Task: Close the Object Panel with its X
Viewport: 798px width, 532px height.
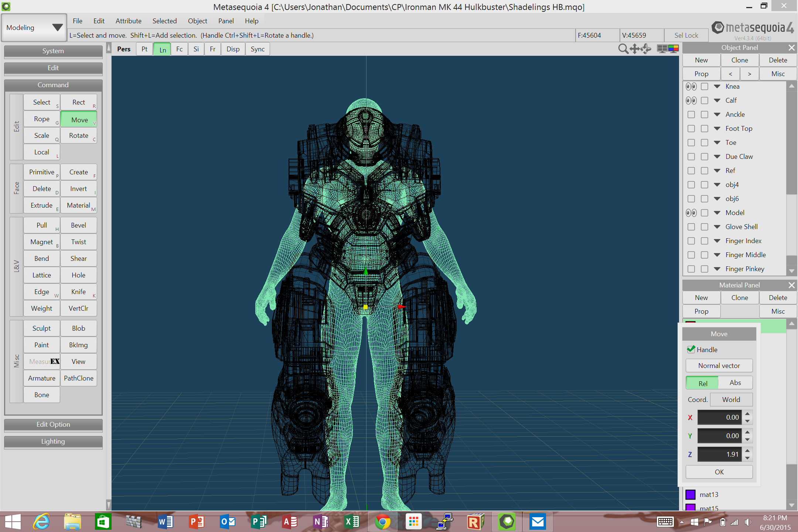Action: tap(791, 48)
